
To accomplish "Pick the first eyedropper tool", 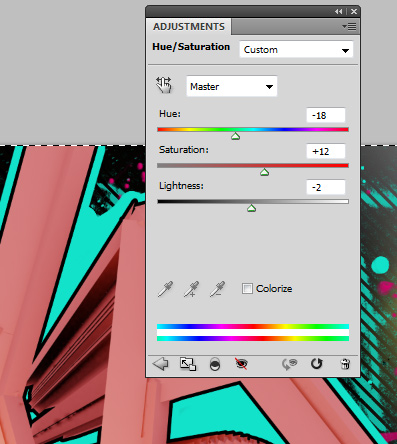I will 165,289.
